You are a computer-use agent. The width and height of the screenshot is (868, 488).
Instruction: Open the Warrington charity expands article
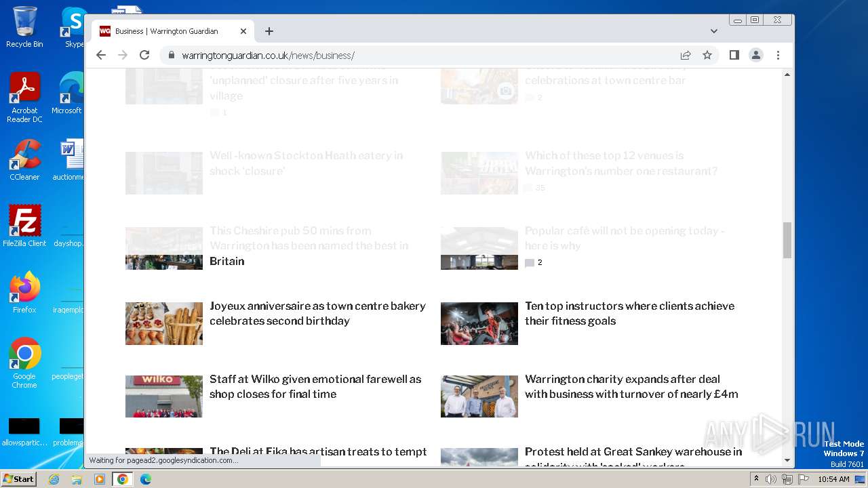(631, 386)
